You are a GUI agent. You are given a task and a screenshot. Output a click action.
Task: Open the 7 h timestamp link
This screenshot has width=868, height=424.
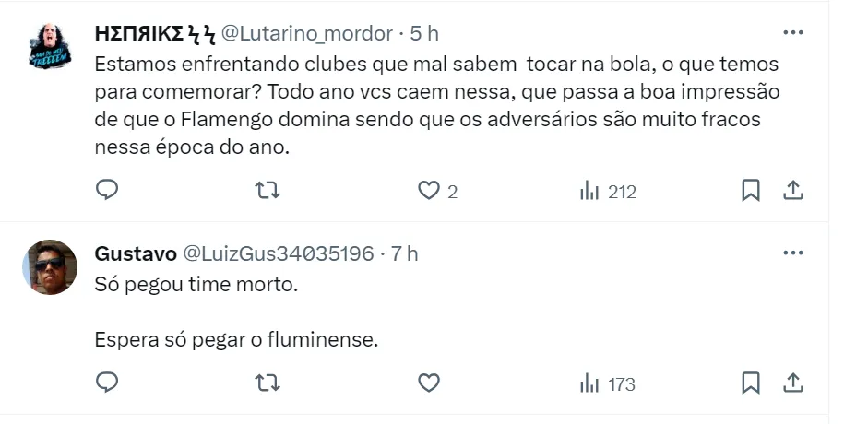405,253
